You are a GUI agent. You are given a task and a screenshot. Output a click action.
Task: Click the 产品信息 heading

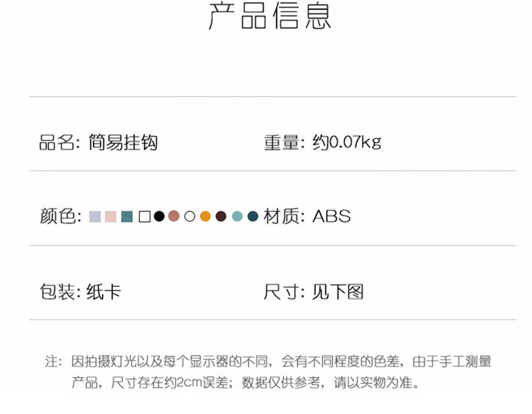coord(269,18)
